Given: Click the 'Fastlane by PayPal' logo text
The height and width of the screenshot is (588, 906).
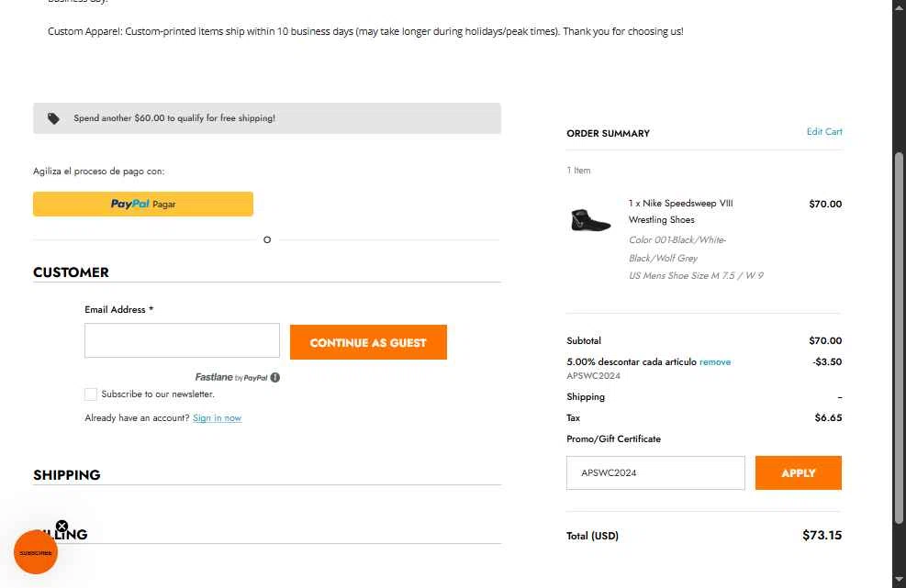Looking at the screenshot, I should [231, 377].
